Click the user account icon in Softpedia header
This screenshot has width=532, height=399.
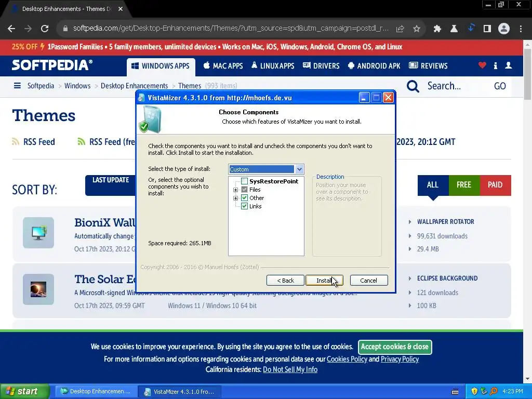coord(508,65)
